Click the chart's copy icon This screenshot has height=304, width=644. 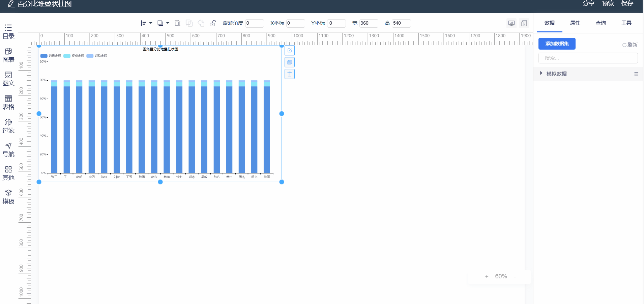pyautogui.click(x=290, y=62)
